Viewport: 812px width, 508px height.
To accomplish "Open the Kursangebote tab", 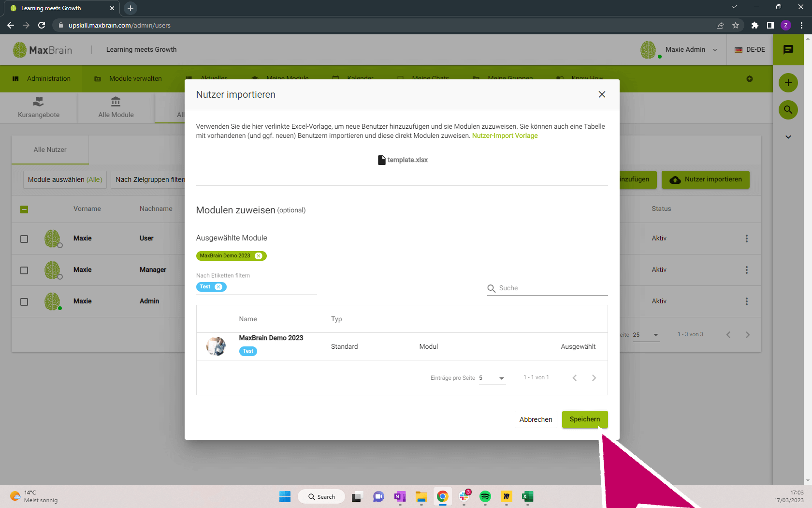I will point(39,107).
